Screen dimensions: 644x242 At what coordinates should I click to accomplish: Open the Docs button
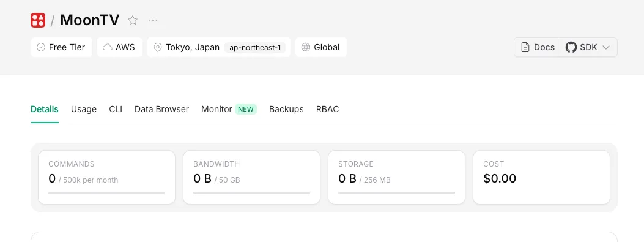click(x=537, y=47)
